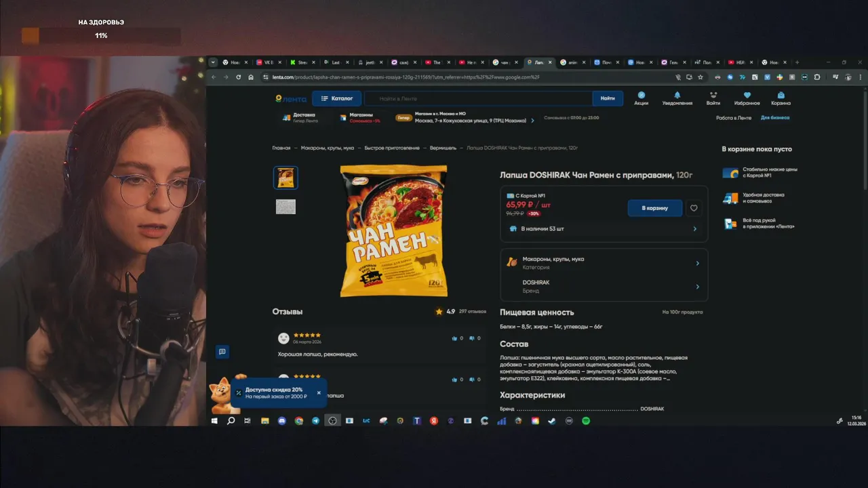This screenshot has height=488, width=868.
Task: Add noodles В корзину
Action: pos(656,208)
